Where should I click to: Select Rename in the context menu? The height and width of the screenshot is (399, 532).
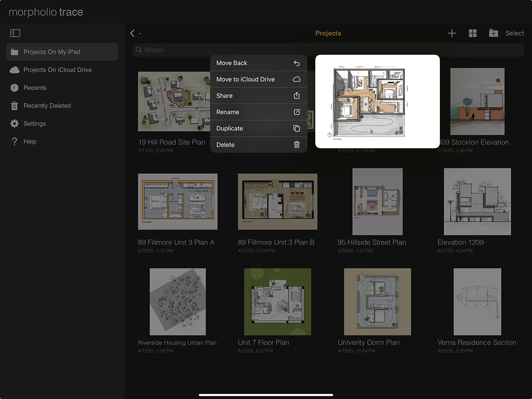coord(258,112)
